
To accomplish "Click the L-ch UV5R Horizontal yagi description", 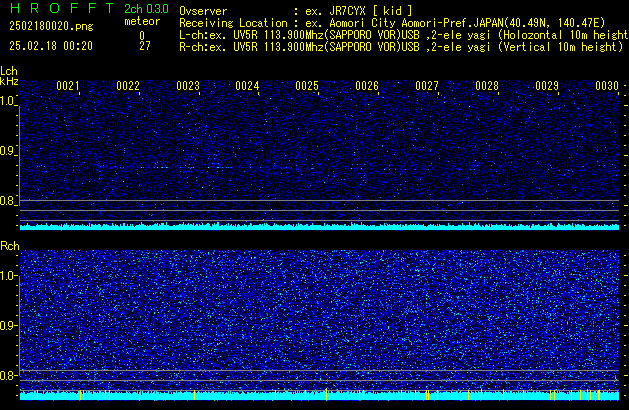I will point(404,35).
